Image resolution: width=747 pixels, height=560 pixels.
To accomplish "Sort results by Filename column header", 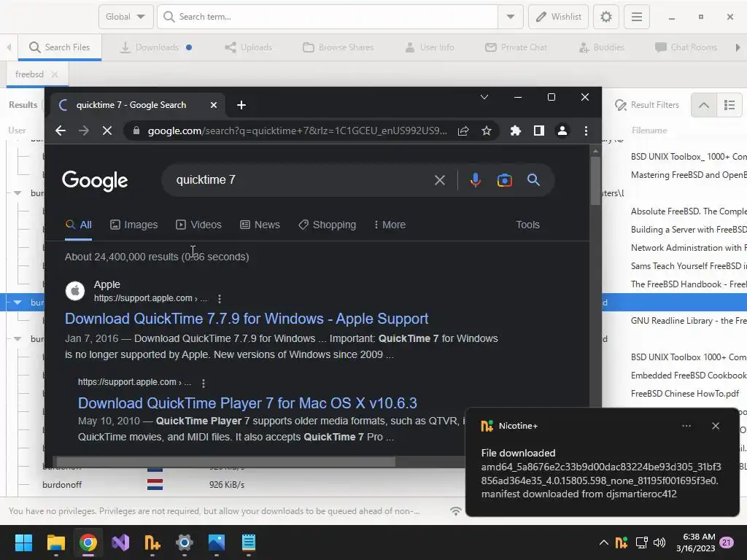I will (x=649, y=131).
